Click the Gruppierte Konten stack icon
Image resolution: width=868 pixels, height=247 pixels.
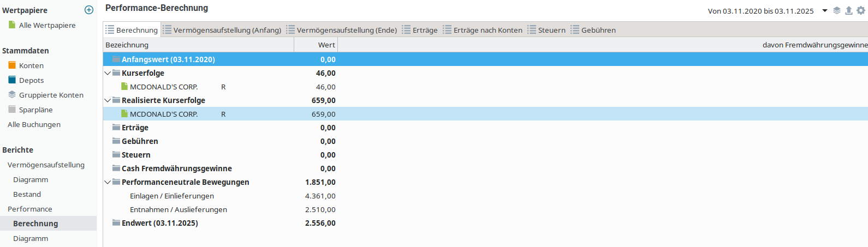(12, 94)
